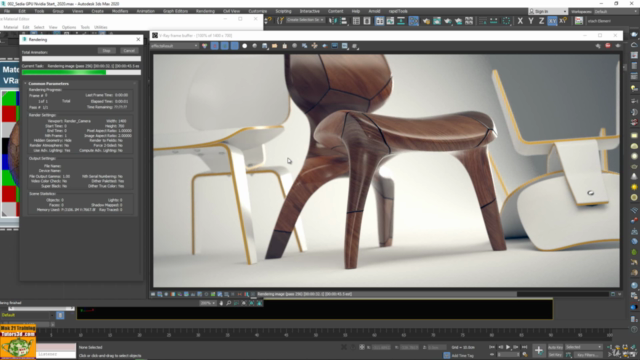Click the Max 21 Training teapot logo
Screen dimensions: 640x360
click(18, 342)
